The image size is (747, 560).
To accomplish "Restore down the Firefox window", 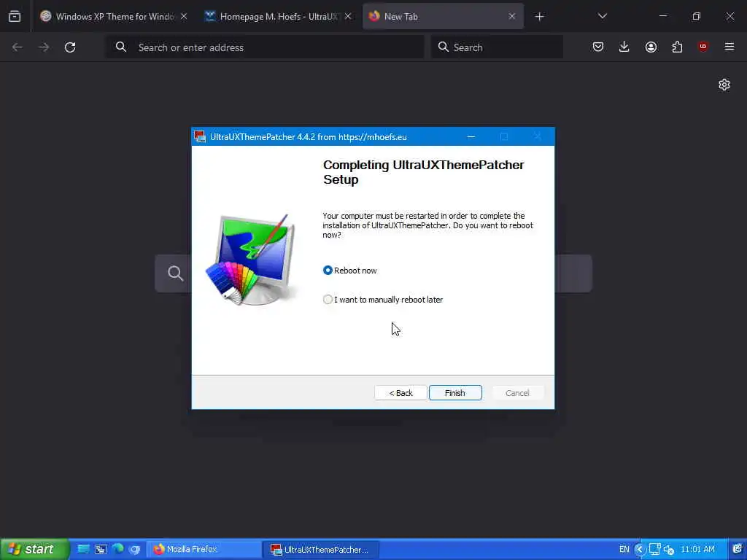I will coord(697,16).
